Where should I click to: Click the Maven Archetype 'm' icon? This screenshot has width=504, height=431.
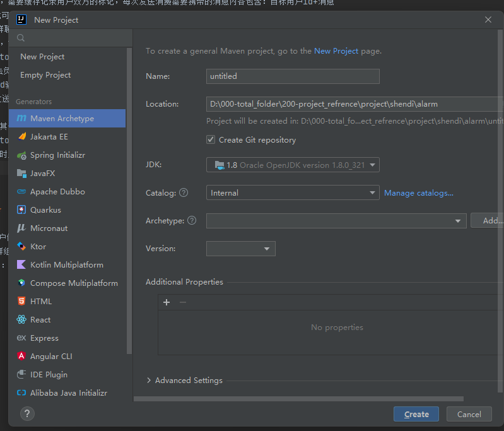[21, 119]
